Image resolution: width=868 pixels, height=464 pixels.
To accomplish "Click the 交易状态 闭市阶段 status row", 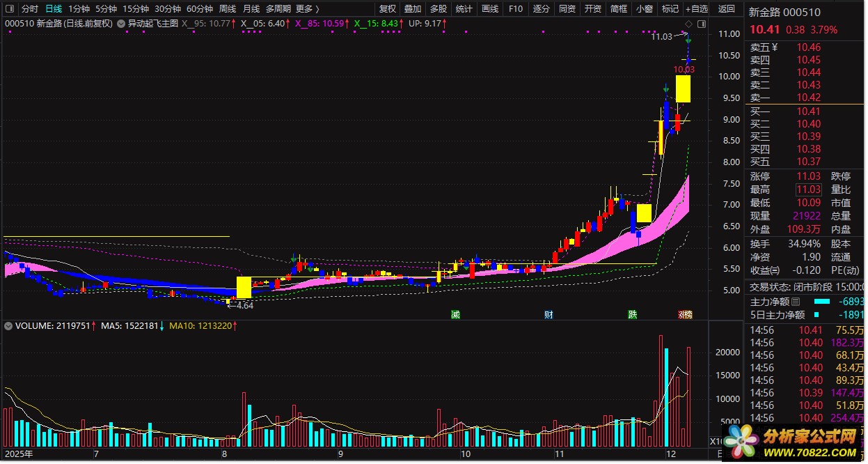I will click(x=806, y=287).
